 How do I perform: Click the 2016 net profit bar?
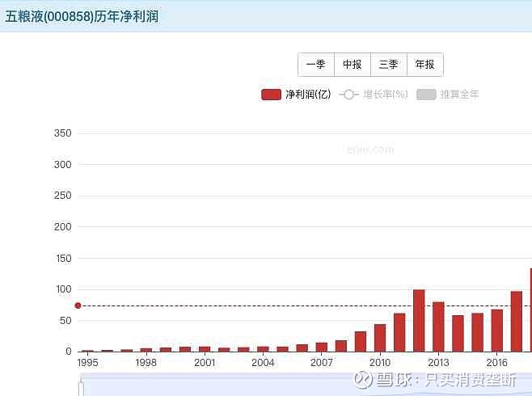[x=497, y=331]
